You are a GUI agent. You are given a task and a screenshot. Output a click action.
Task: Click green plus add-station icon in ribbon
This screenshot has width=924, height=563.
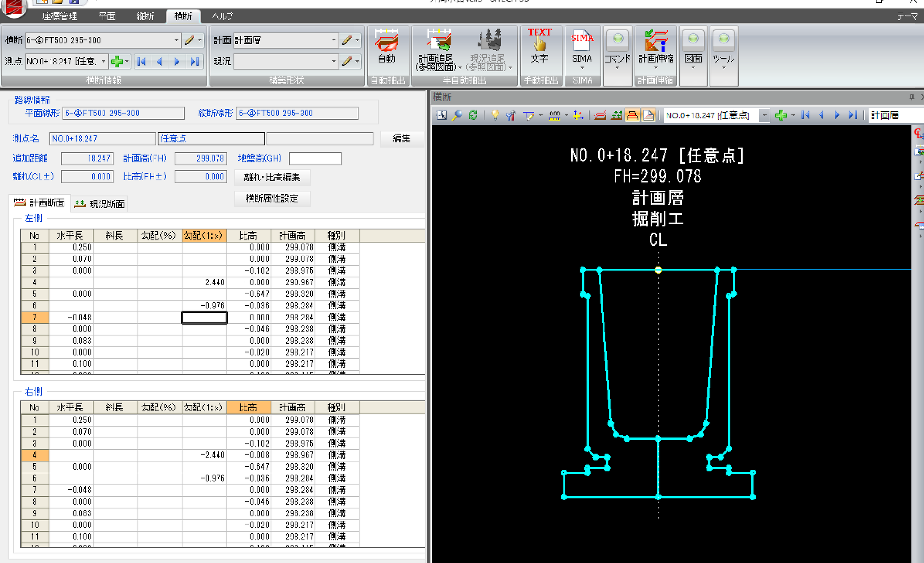pos(116,62)
